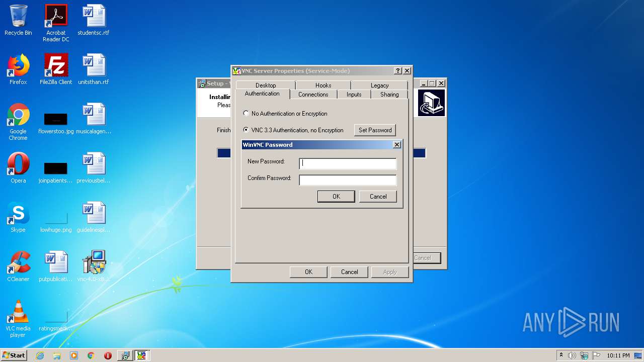Focus the Confirm Password field
The height and width of the screenshot is (362, 644).
(348, 179)
